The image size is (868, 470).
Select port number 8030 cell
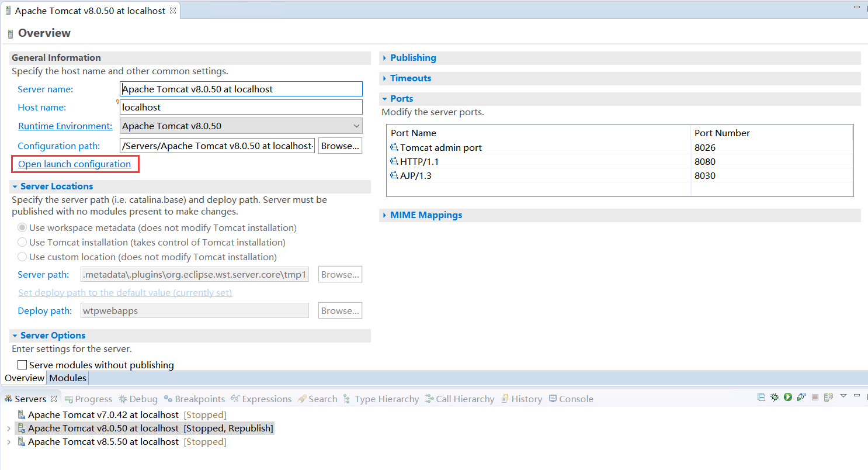point(772,175)
